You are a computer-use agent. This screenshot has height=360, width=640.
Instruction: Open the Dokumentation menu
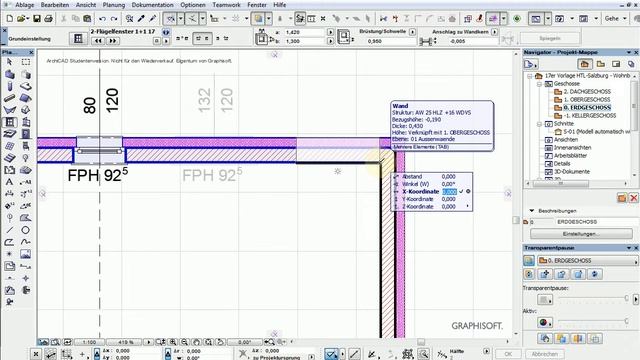(x=152, y=5)
